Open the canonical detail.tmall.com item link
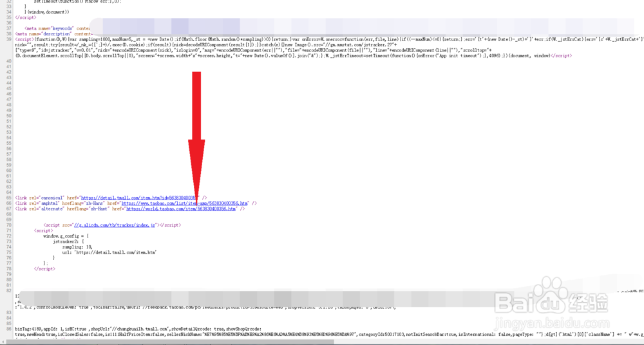The height and width of the screenshot is (345, 644). (139, 198)
